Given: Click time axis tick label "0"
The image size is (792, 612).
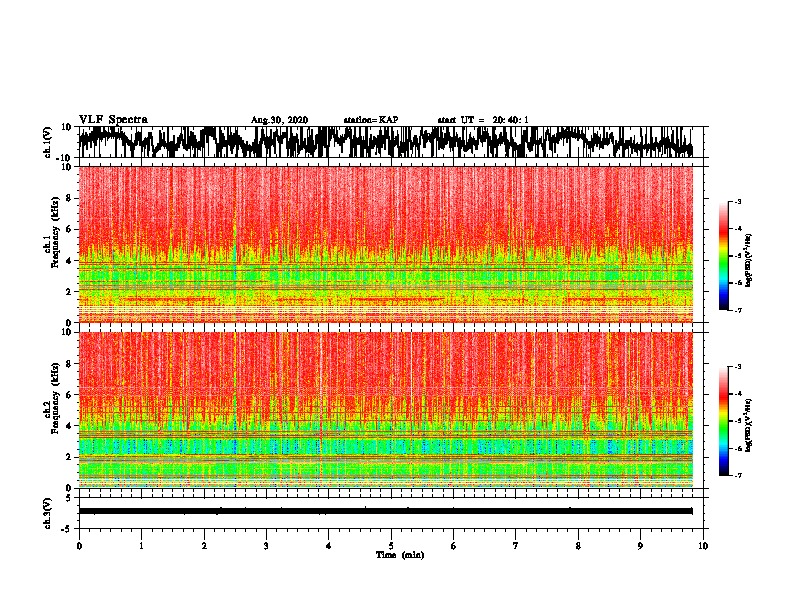Looking at the screenshot, I should [x=79, y=546].
